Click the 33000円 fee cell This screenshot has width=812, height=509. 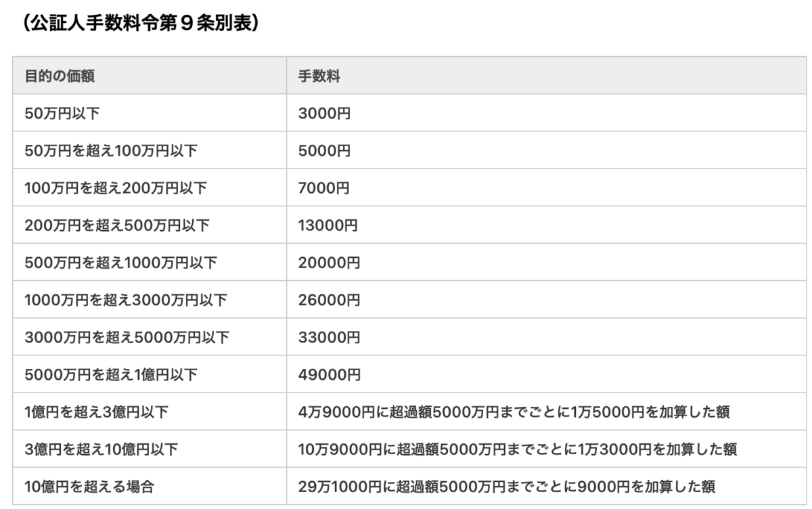(329, 336)
